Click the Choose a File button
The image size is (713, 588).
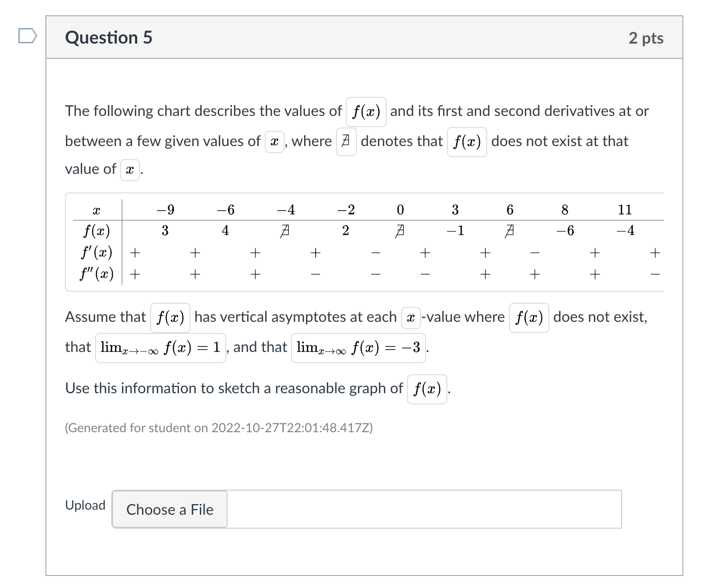click(x=169, y=509)
